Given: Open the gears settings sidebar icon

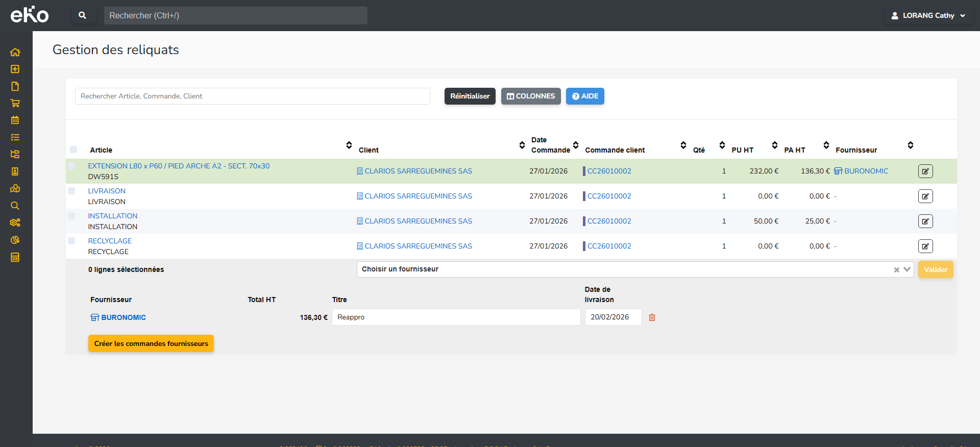Looking at the screenshot, I should (15, 222).
